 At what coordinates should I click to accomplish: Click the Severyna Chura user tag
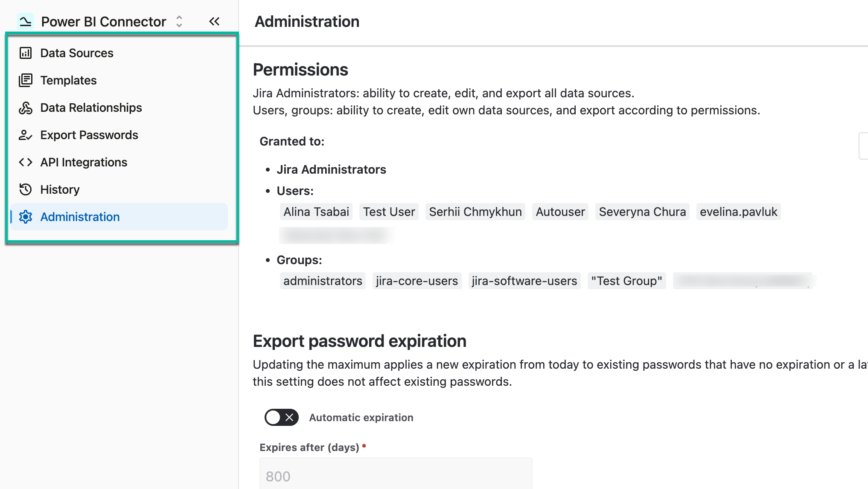642,212
